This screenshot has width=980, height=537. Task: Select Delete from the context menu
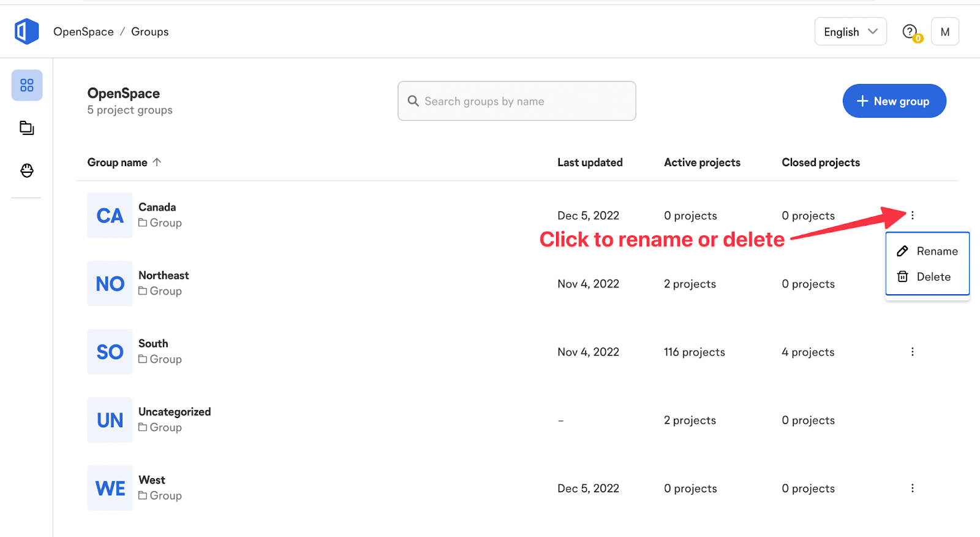point(927,276)
